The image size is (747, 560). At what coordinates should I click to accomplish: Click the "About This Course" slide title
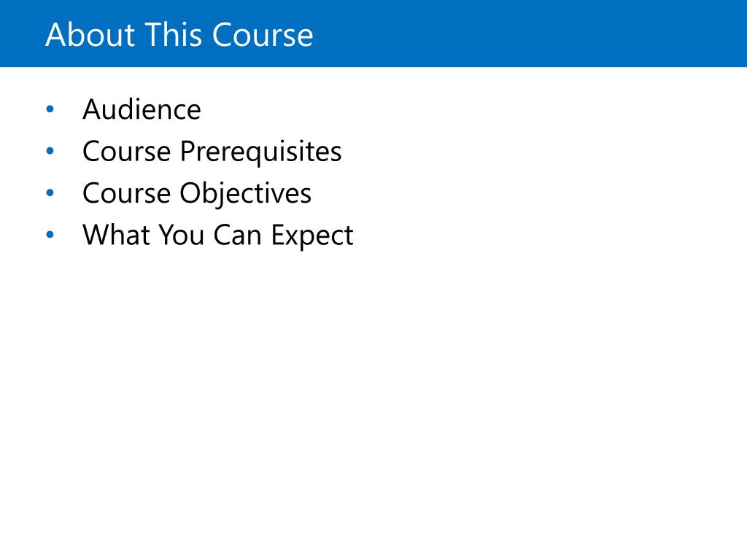[179, 35]
